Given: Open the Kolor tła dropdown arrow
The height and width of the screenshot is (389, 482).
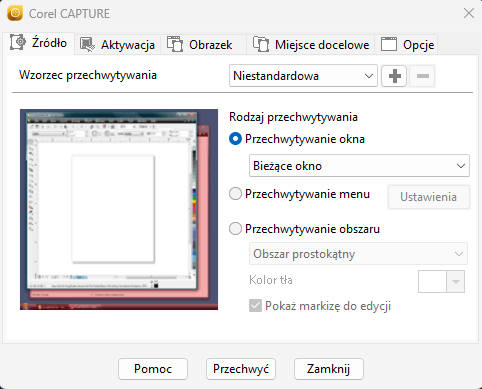Looking at the screenshot, I should 456,282.
